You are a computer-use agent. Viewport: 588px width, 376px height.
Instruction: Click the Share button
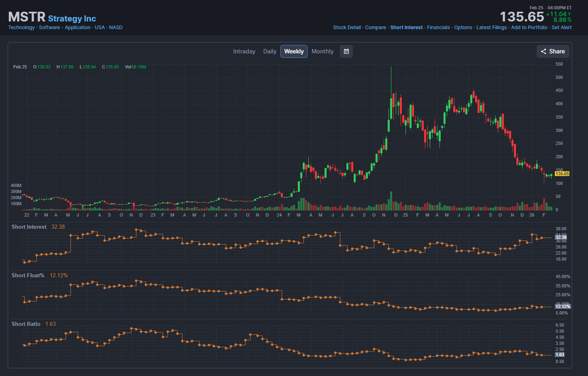click(x=553, y=51)
